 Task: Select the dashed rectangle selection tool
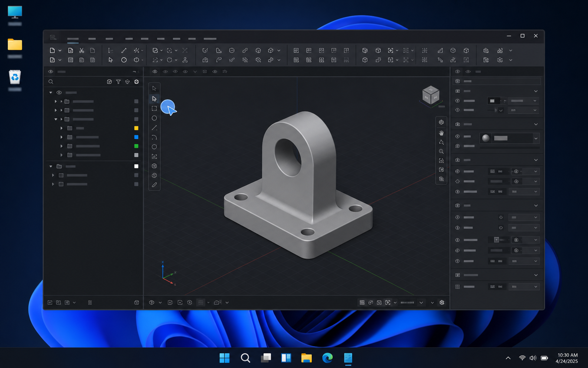coord(154,108)
